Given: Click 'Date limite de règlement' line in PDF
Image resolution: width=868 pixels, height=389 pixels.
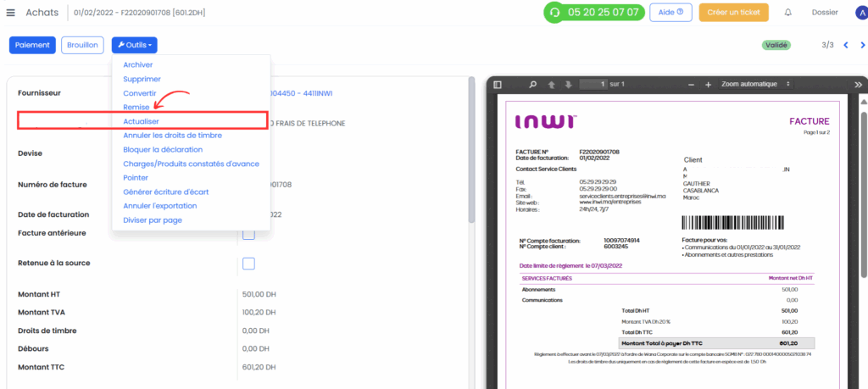Looking at the screenshot, I should click(571, 265).
